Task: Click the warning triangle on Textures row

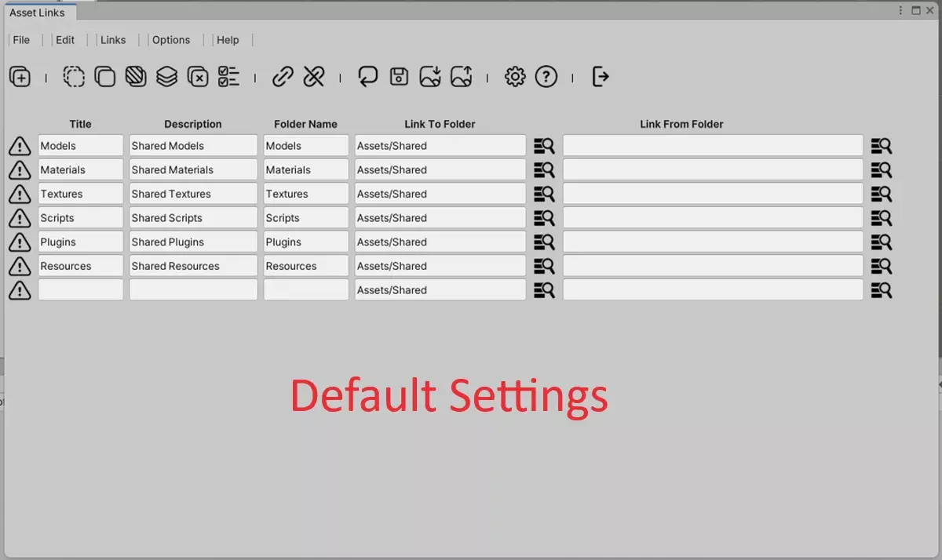Action: pos(20,194)
